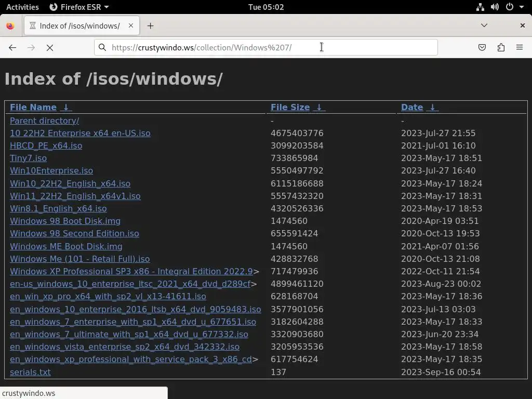
Task: Download Win11_22H2_English_x64v1.iso
Action: (x=75, y=196)
